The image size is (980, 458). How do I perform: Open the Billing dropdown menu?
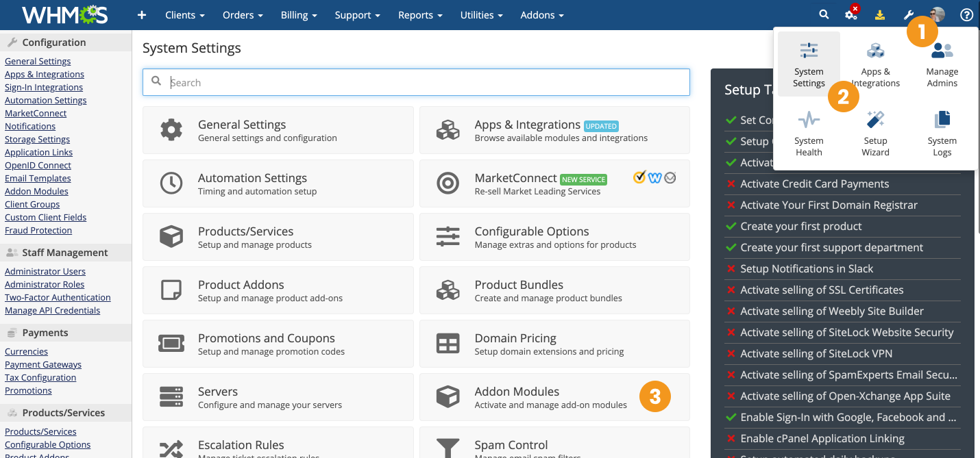click(x=299, y=15)
